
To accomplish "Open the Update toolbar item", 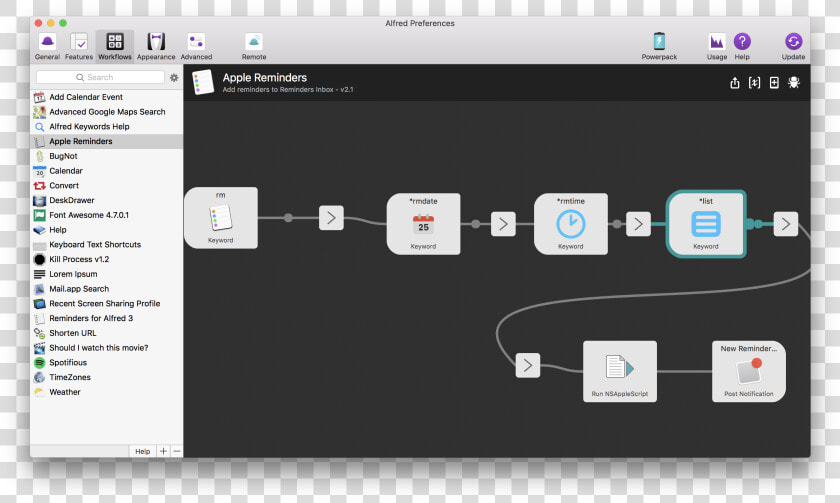I will pyautogui.click(x=793, y=46).
